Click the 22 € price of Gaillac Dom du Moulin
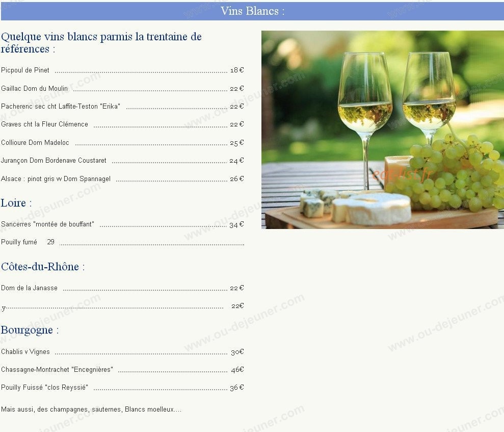This screenshot has width=504, height=432. point(237,88)
